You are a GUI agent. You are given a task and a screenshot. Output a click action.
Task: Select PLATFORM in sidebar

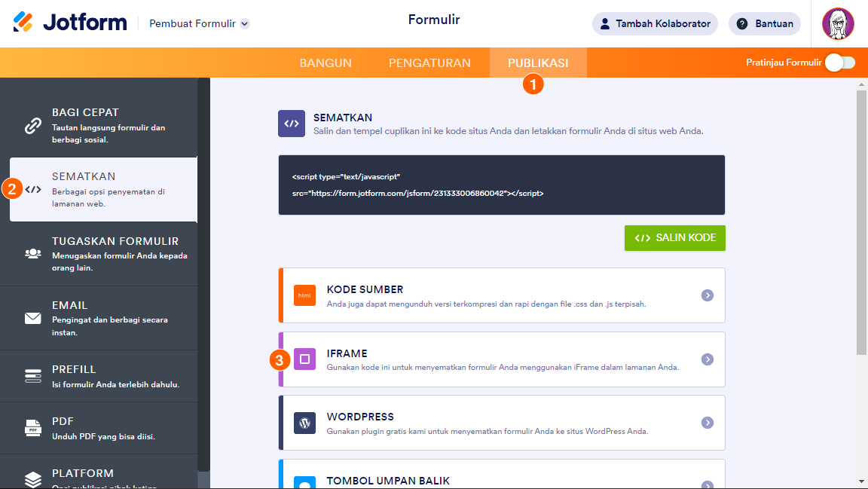point(99,472)
